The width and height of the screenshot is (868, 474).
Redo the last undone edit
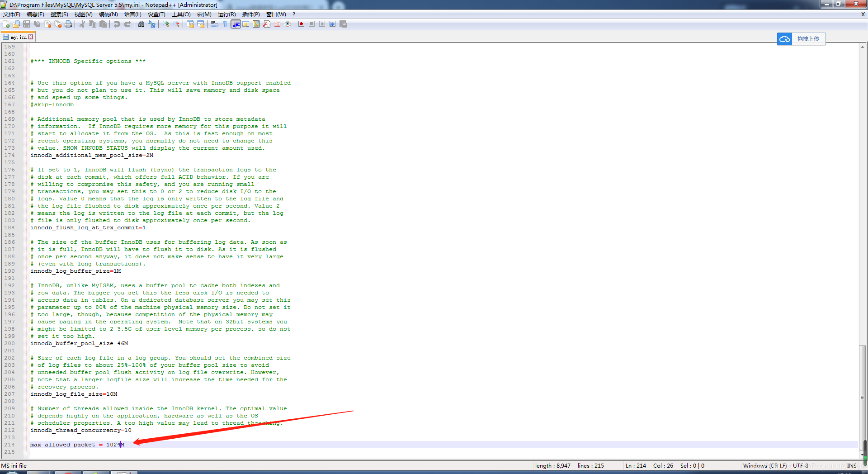coord(127,24)
